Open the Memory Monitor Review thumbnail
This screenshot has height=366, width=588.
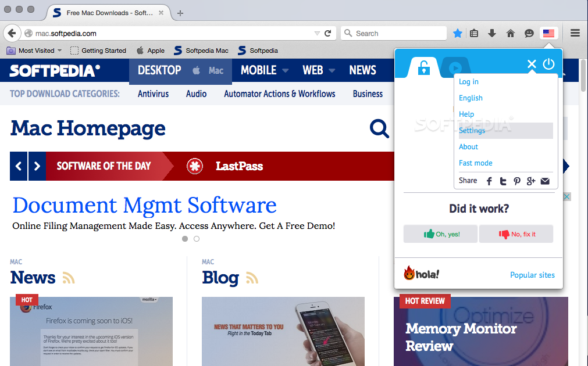click(x=481, y=331)
